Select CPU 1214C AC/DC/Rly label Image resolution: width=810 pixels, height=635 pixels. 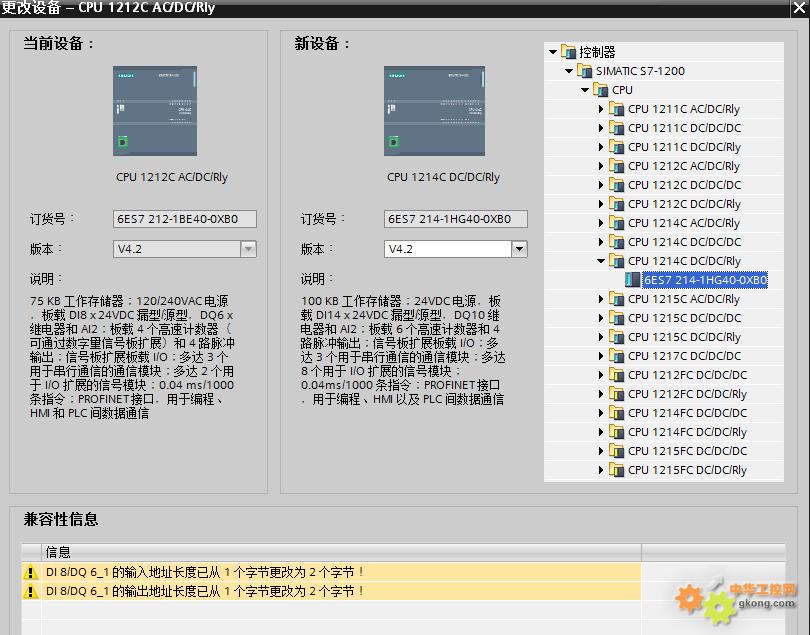point(683,223)
